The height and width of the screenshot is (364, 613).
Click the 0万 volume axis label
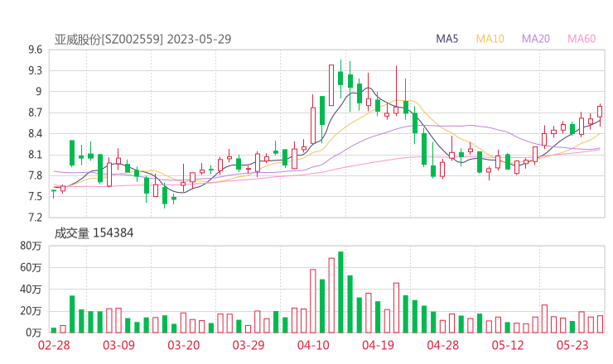34,333
